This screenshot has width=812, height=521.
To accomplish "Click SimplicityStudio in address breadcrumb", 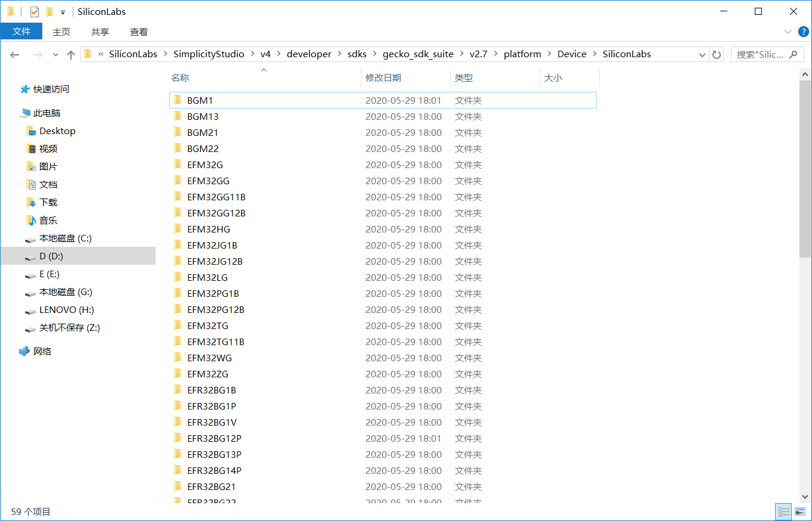I will coord(209,54).
